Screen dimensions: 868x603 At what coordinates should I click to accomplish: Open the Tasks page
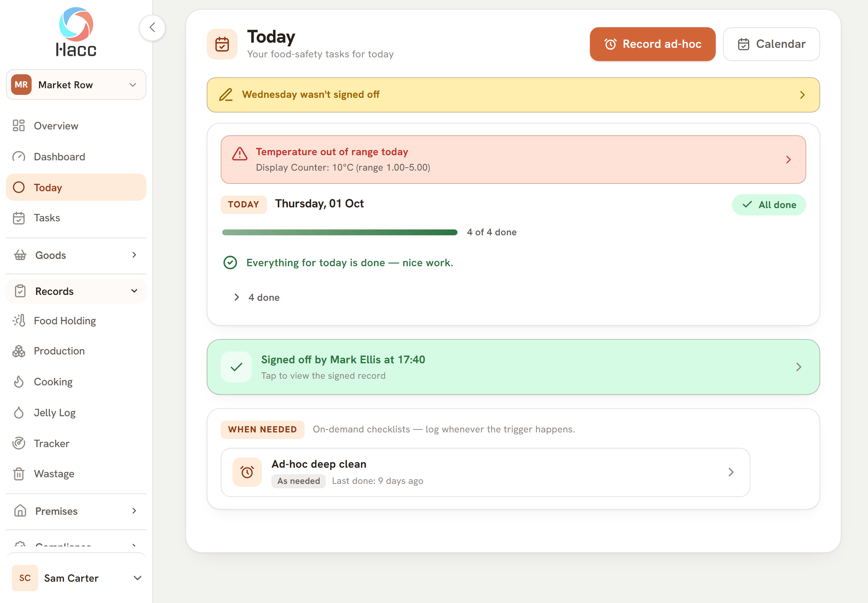coord(76,218)
